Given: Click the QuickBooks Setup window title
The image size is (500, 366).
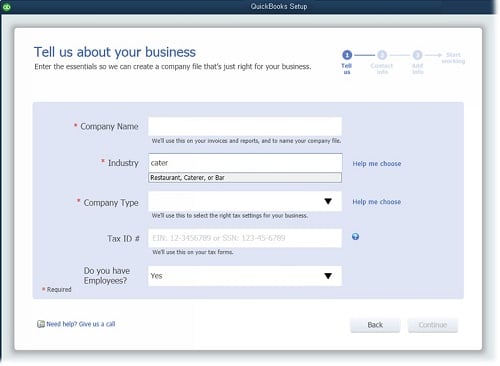Looking at the screenshot, I should click(279, 6).
